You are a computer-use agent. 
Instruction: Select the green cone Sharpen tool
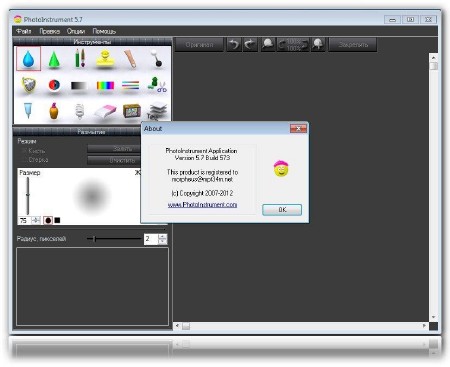coord(54,59)
